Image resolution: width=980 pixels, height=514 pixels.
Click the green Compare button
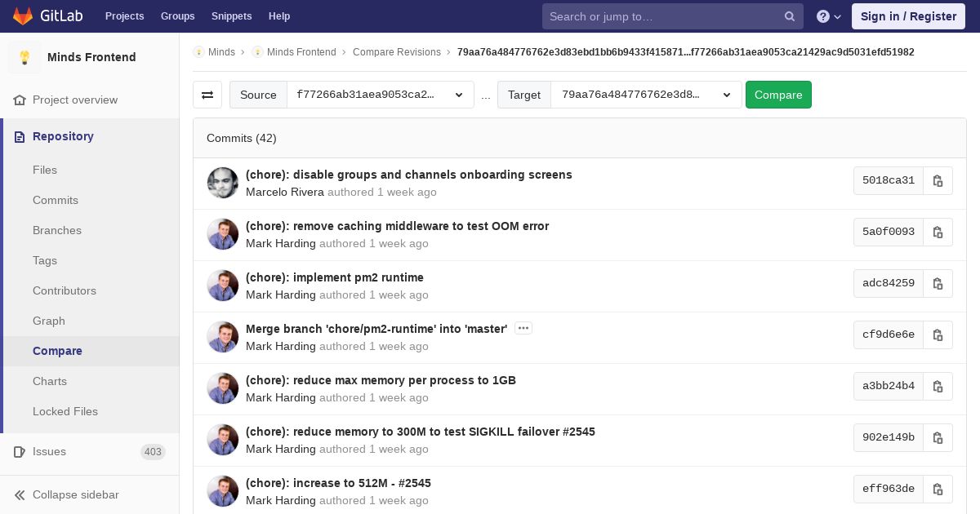[778, 95]
